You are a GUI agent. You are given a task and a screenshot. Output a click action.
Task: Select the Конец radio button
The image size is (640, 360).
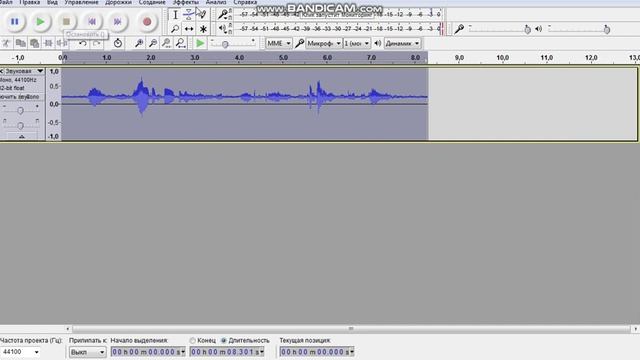click(x=192, y=340)
